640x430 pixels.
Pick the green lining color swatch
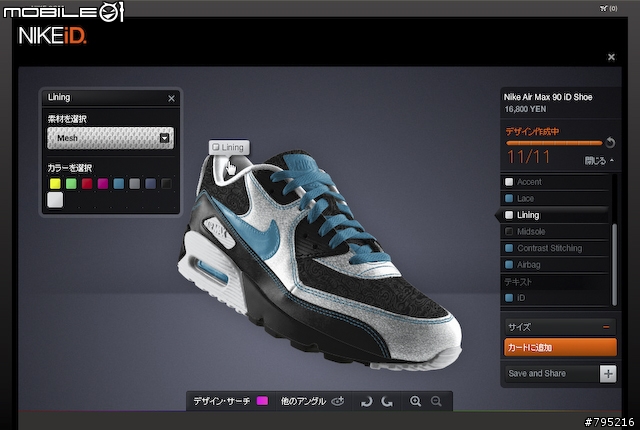click(x=71, y=184)
